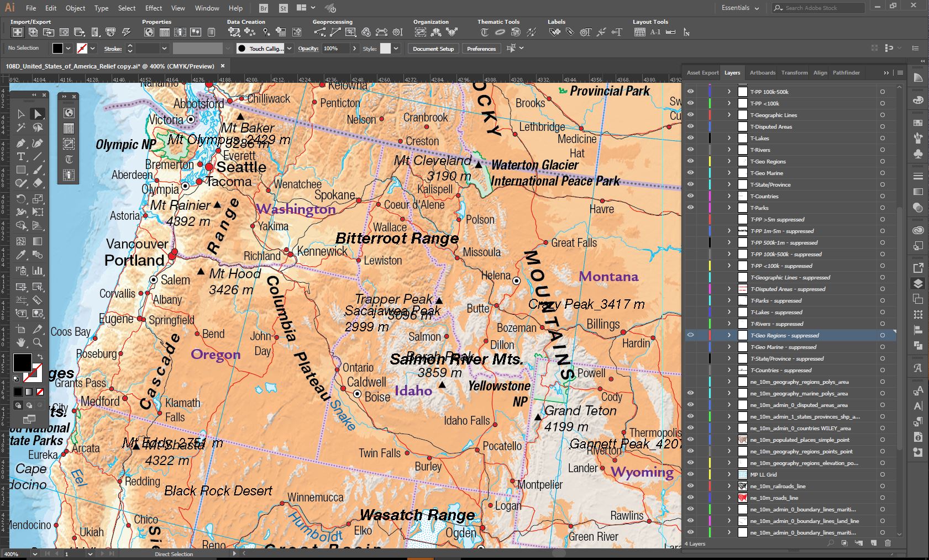929x560 pixels.
Task: Click the Stroke label link
Action: 113,49
